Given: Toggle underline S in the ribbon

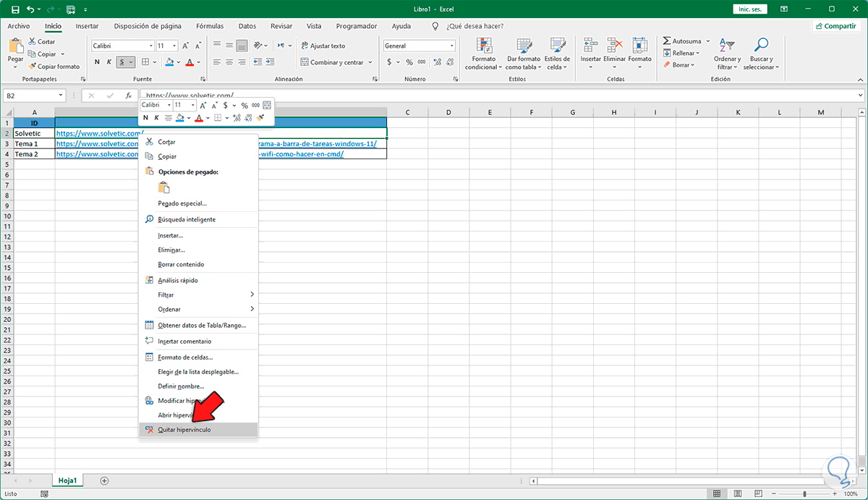Looking at the screenshot, I should [x=122, y=62].
